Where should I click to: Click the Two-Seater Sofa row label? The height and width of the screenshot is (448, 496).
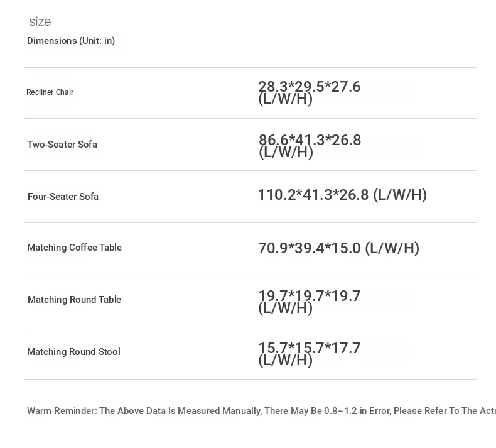(62, 145)
